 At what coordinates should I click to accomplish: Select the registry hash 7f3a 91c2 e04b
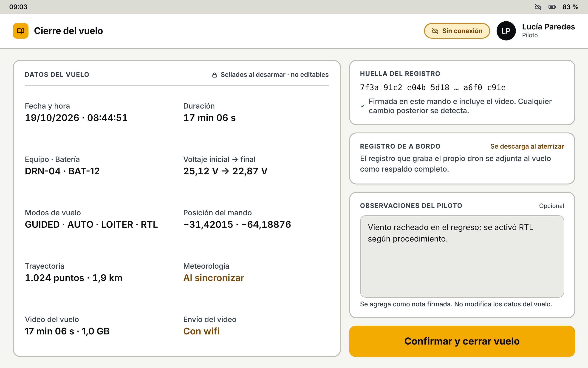(x=433, y=87)
